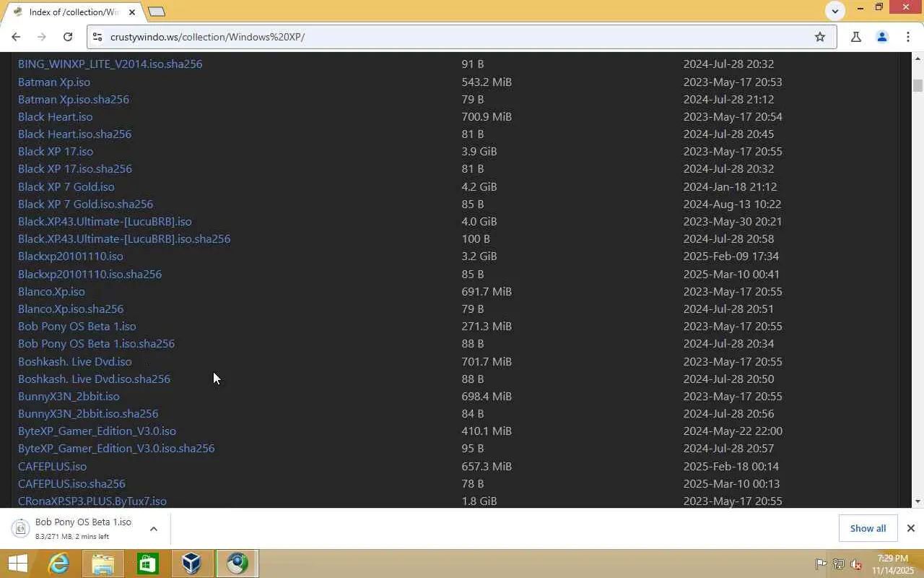Show all downloads
Image resolution: width=924 pixels, height=578 pixels.
[x=868, y=528]
